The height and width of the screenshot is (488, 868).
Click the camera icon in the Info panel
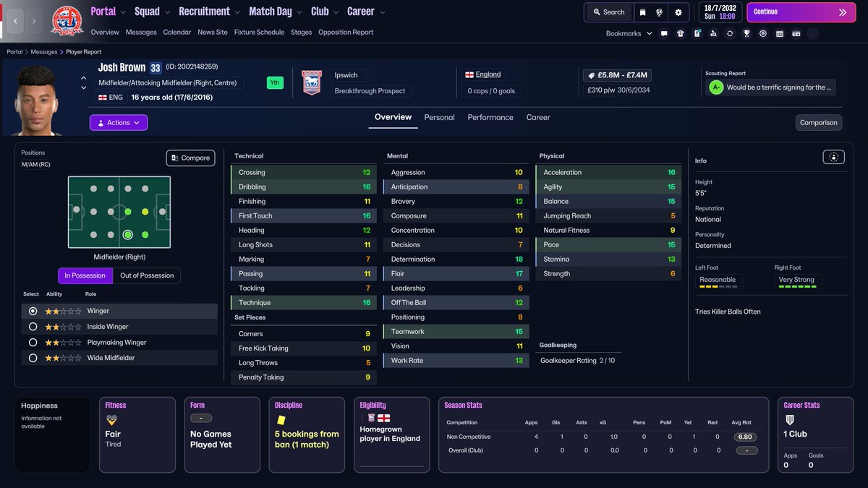coord(833,157)
